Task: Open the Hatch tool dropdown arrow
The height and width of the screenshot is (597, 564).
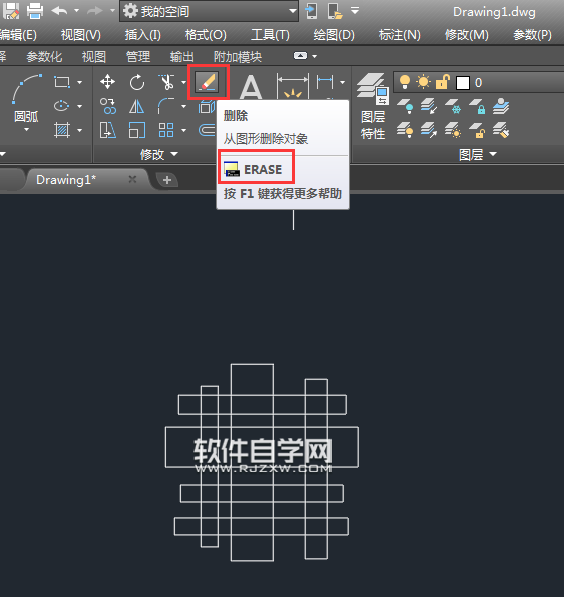Action: coord(80,131)
